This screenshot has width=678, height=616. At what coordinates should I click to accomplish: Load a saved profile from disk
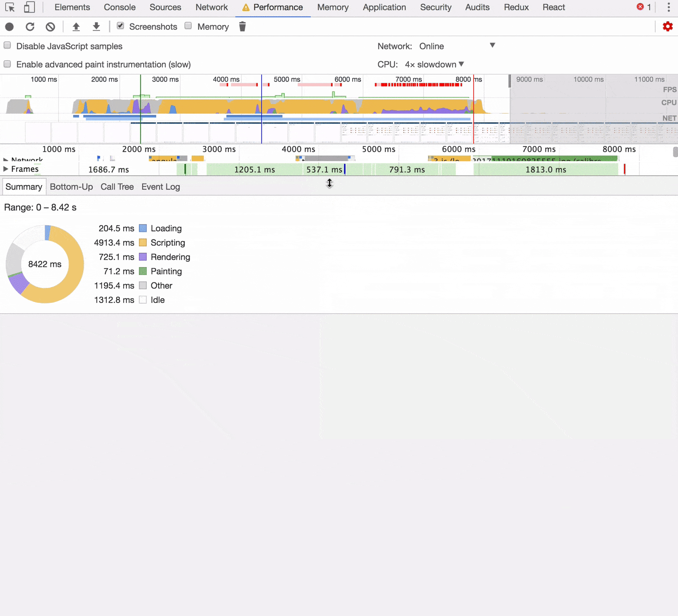point(76,26)
